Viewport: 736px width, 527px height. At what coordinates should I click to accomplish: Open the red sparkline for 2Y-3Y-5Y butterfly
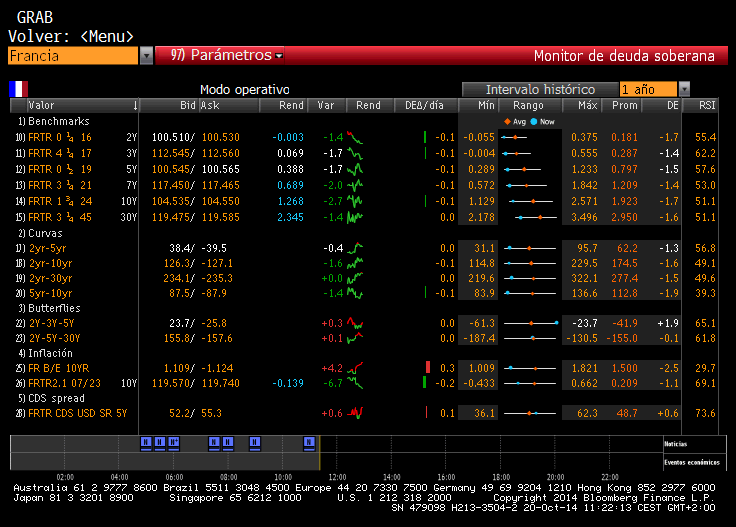tap(355, 323)
